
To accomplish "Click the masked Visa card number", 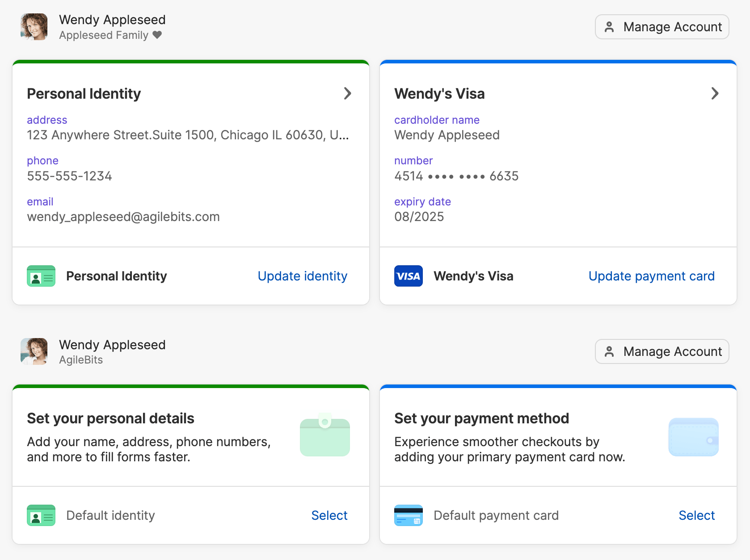I will [456, 176].
